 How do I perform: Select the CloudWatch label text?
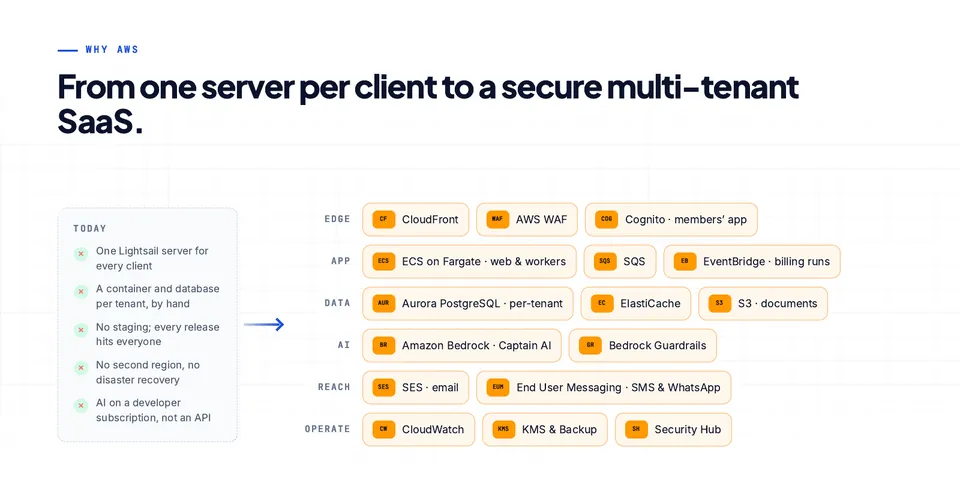pyautogui.click(x=433, y=429)
